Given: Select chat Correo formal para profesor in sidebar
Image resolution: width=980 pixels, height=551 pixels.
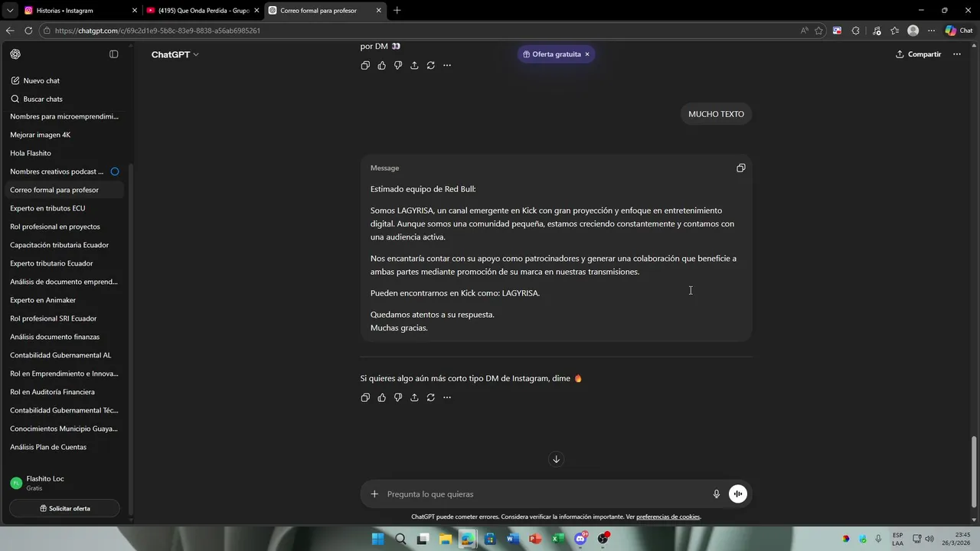Looking at the screenshot, I should click(64, 190).
